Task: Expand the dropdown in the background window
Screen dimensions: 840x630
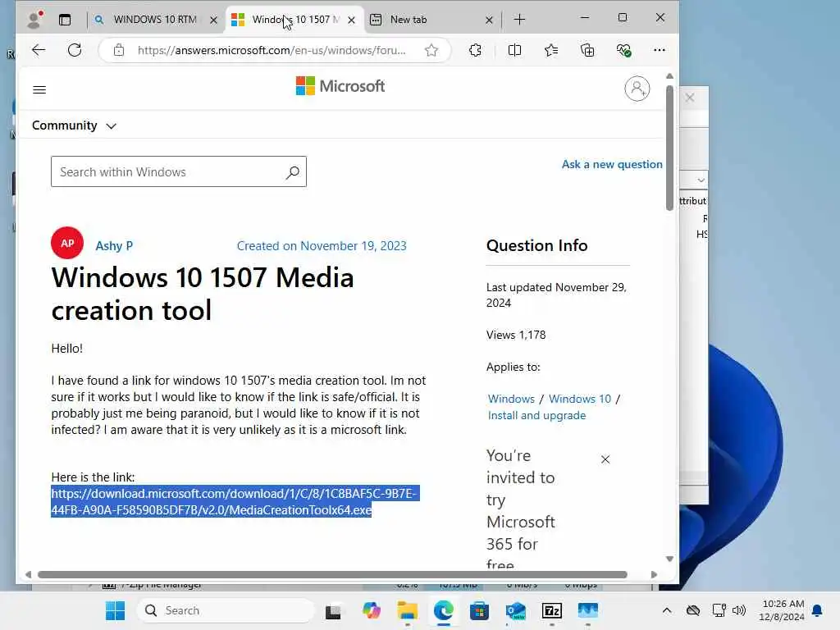Action: 701,180
